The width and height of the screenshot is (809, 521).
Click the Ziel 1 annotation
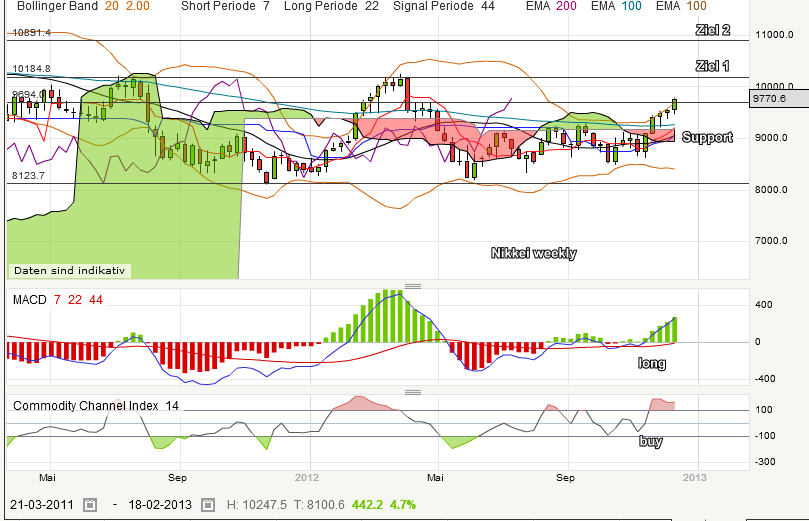pyautogui.click(x=713, y=66)
